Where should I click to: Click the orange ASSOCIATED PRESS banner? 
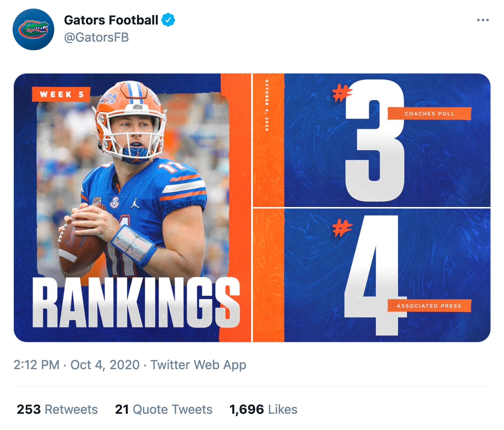point(429,306)
